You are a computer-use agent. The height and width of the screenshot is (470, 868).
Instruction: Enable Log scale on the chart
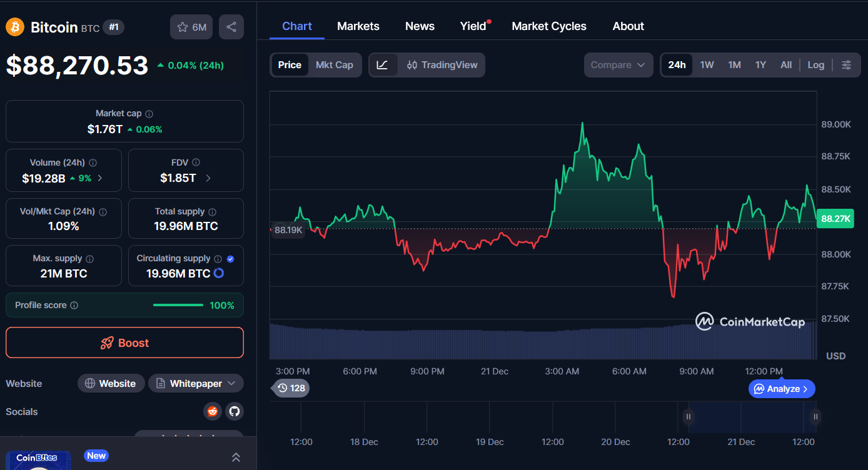815,65
